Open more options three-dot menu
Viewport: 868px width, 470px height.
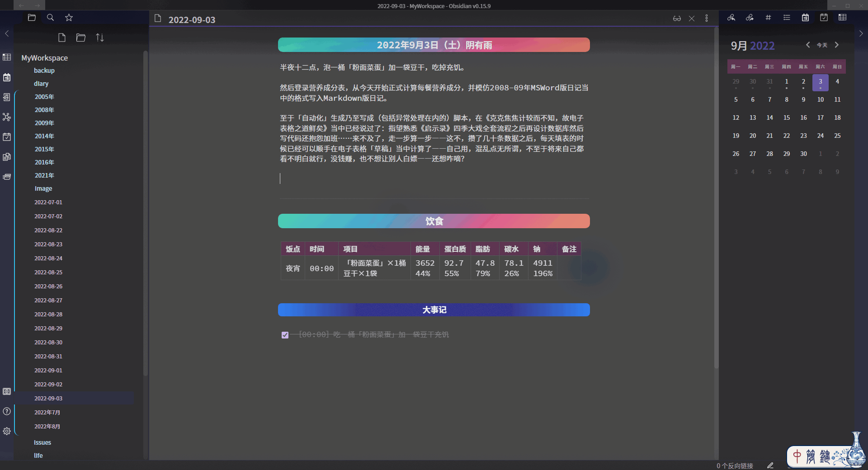pyautogui.click(x=707, y=19)
